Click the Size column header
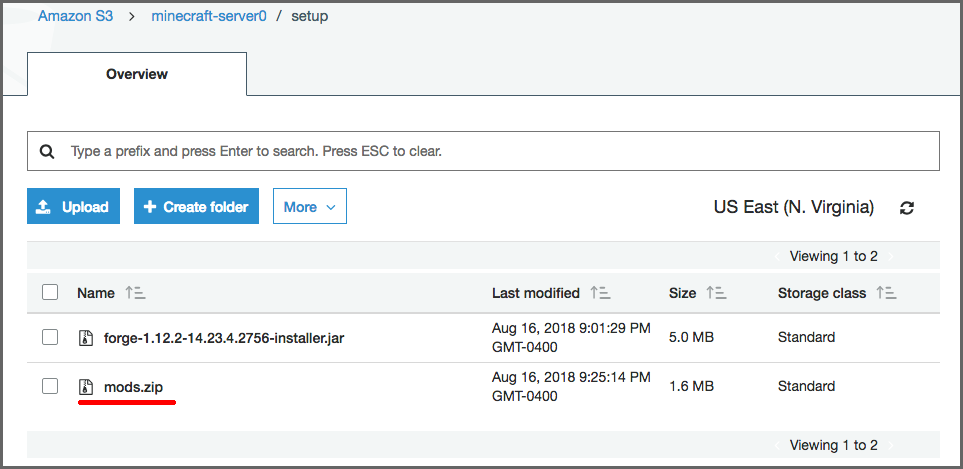The width and height of the screenshot is (963, 469). coord(682,293)
